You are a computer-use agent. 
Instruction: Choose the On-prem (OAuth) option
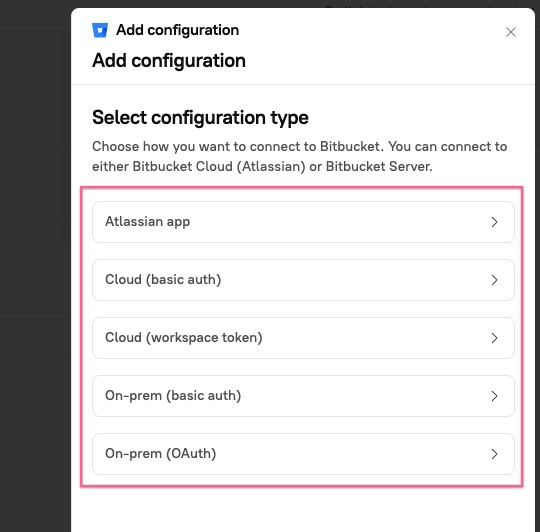(303, 454)
